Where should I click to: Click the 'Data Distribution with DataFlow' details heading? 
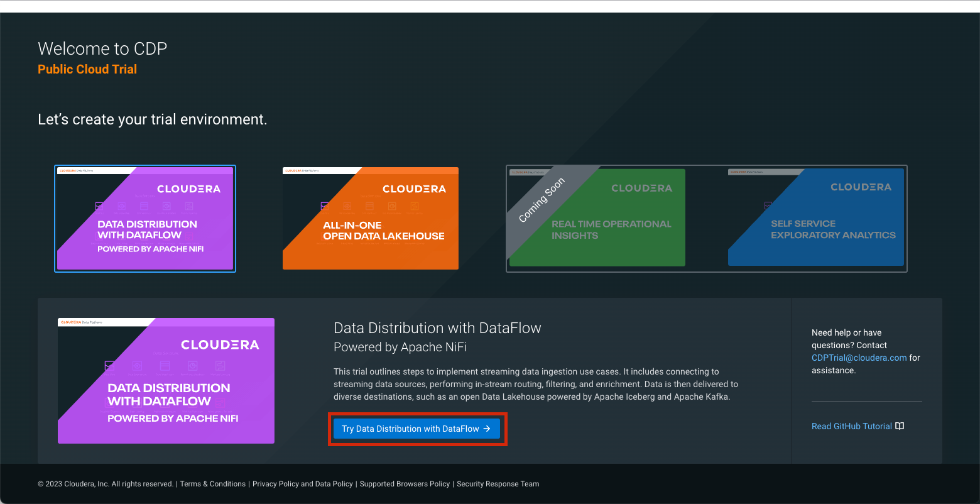coord(437,328)
